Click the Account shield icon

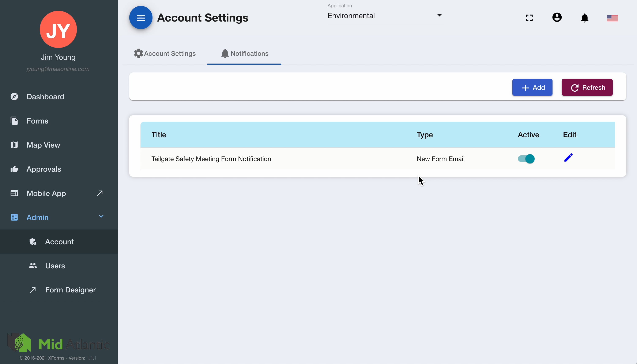coord(33,242)
